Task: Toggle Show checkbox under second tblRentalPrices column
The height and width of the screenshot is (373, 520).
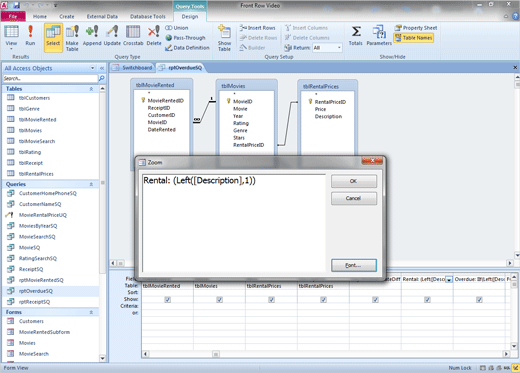Action: (x=323, y=300)
